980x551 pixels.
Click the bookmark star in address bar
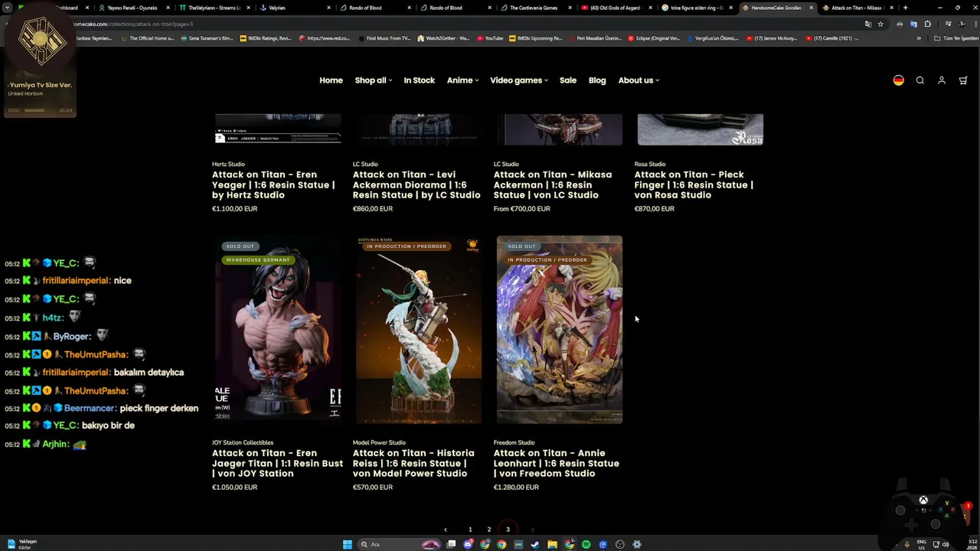click(880, 24)
